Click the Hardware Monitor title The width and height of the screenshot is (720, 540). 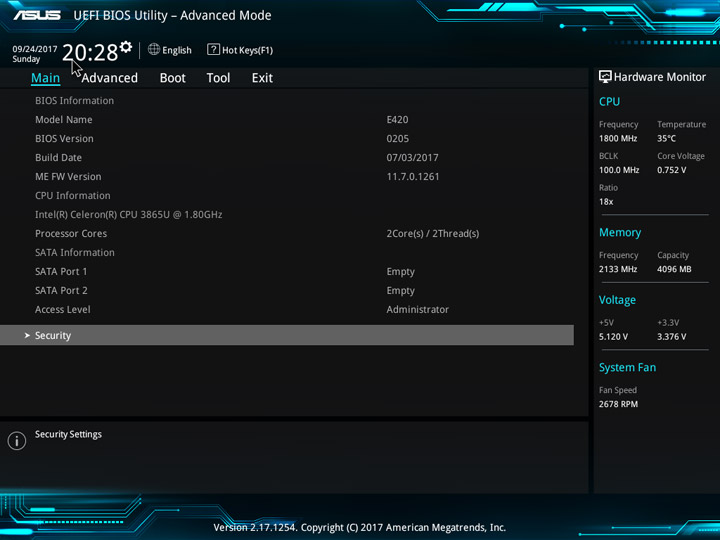pyautogui.click(x=660, y=77)
